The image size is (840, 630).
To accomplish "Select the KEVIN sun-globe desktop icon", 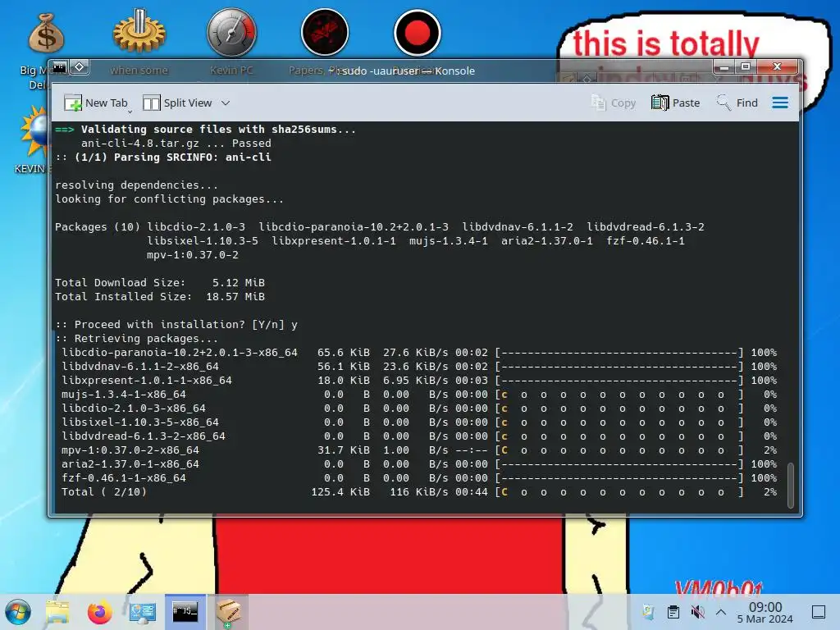I will pos(34,132).
